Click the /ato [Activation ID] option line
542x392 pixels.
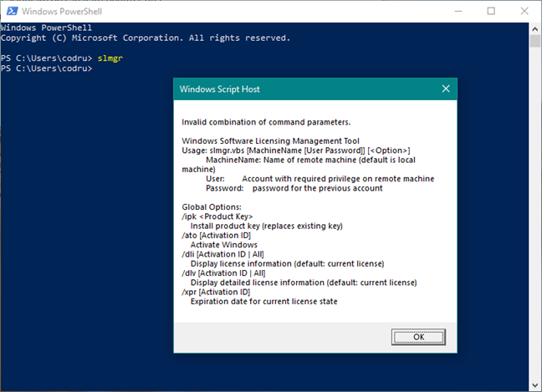click(217, 235)
